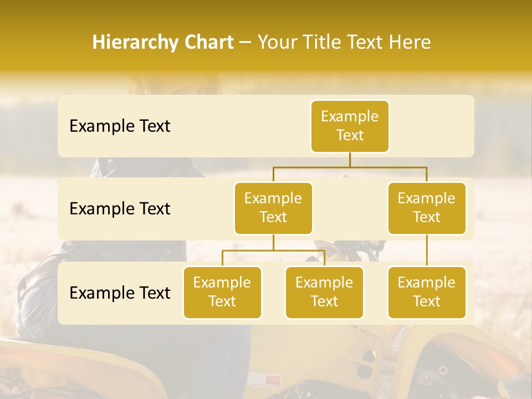Click the connector joining the two right-side boxes

click(x=427, y=250)
